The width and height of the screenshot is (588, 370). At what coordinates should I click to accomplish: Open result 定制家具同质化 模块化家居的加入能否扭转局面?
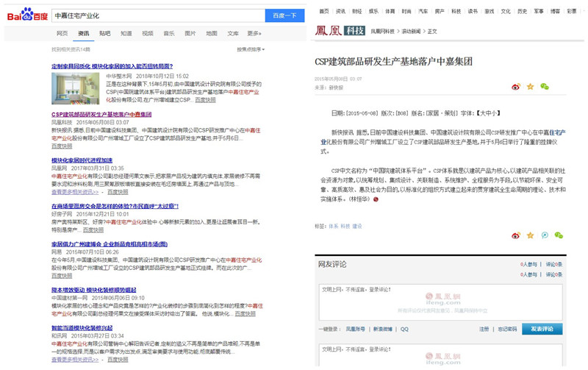(112, 66)
